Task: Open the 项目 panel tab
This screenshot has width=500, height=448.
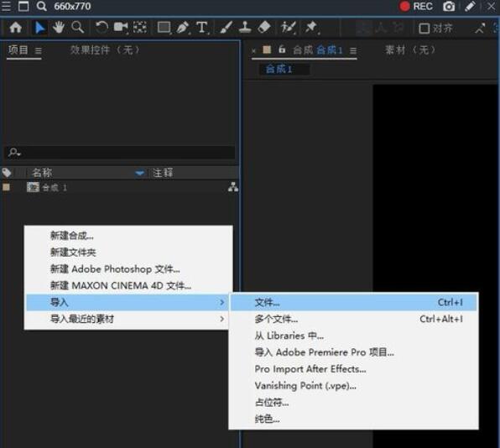Action: [18, 49]
